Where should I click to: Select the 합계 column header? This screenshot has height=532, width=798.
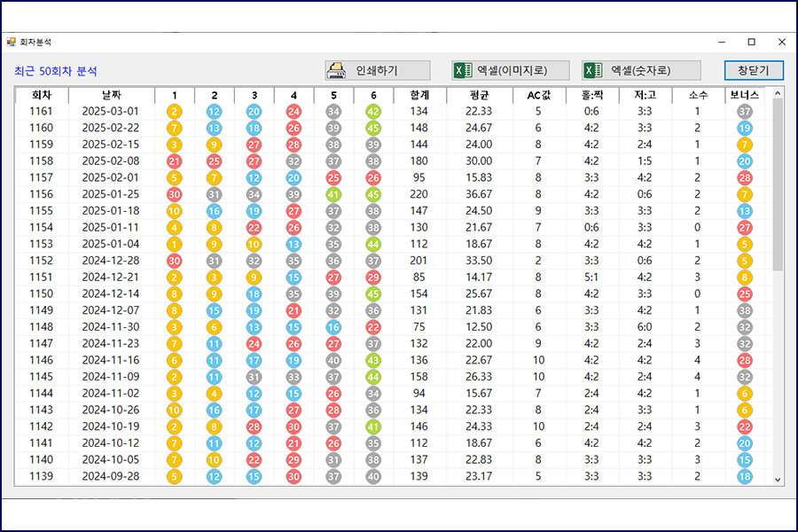click(x=419, y=95)
